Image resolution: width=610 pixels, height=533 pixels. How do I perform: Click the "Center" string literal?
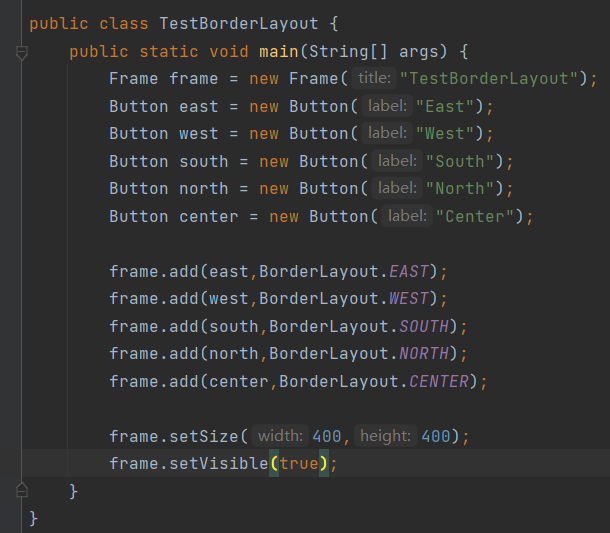(x=475, y=216)
